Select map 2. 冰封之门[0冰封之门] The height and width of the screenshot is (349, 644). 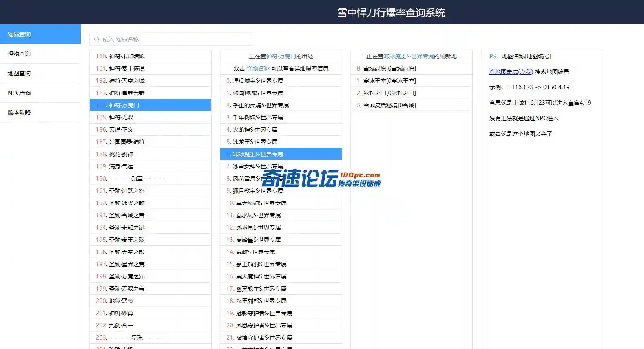(412, 93)
